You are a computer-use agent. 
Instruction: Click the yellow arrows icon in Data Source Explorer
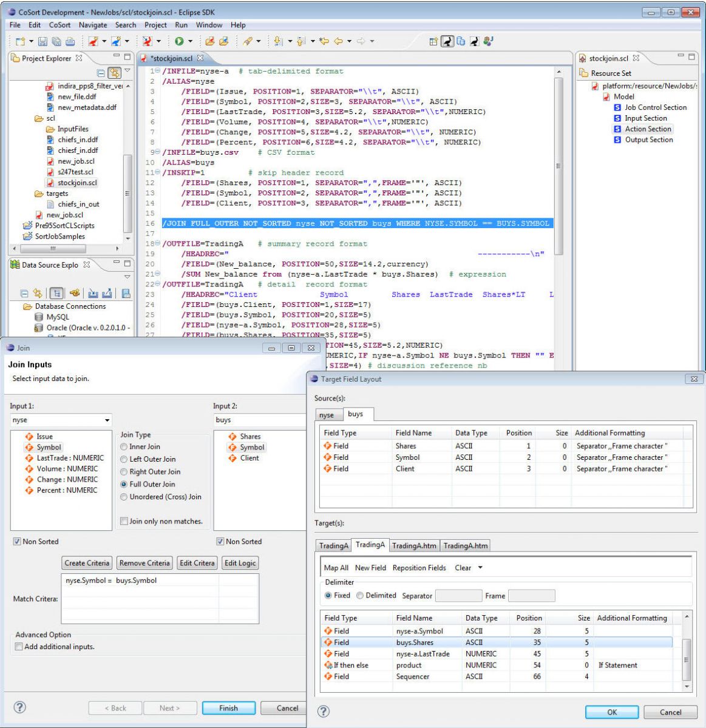tap(38, 293)
